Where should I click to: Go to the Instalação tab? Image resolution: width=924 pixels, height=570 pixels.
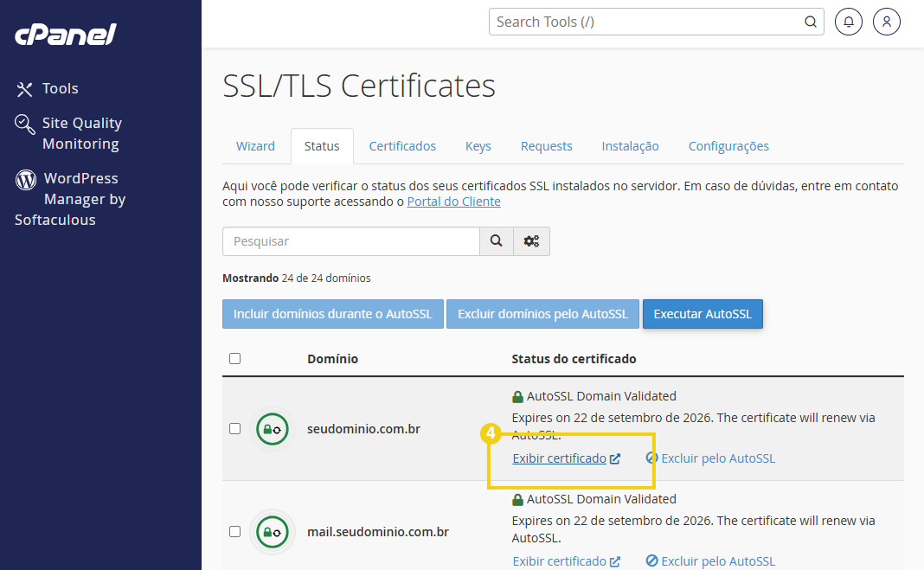click(630, 146)
